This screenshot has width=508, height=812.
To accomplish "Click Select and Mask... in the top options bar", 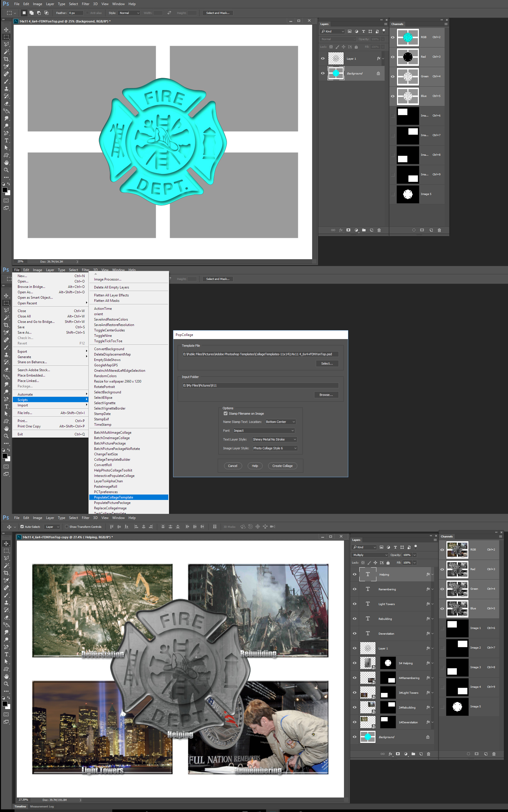I will point(218,13).
